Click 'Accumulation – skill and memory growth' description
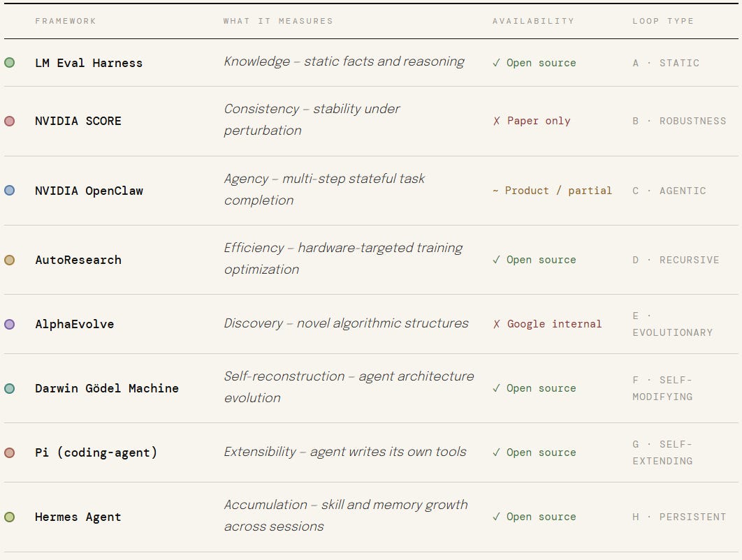The height and width of the screenshot is (560, 742). [x=346, y=515]
